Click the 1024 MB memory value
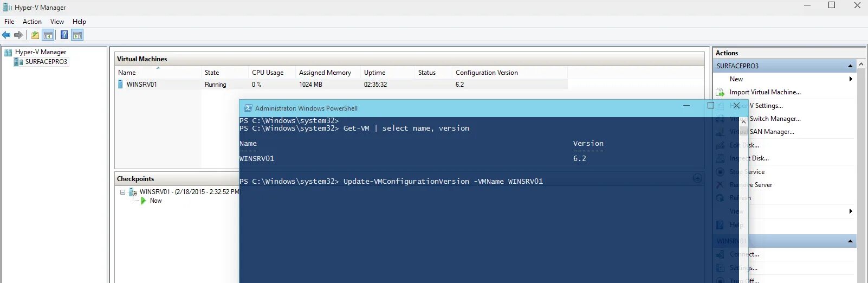 (x=310, y=85)
